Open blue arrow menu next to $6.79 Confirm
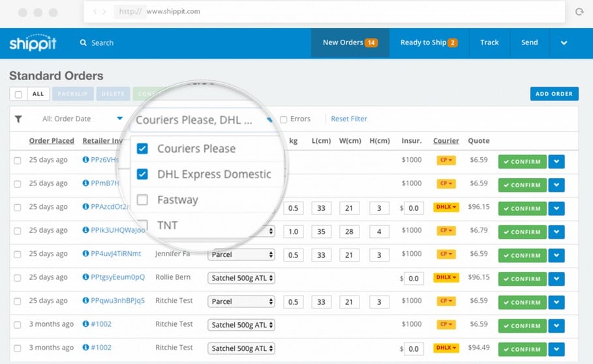Viewport: 593px width, 364px height. (x=556, y=232)
